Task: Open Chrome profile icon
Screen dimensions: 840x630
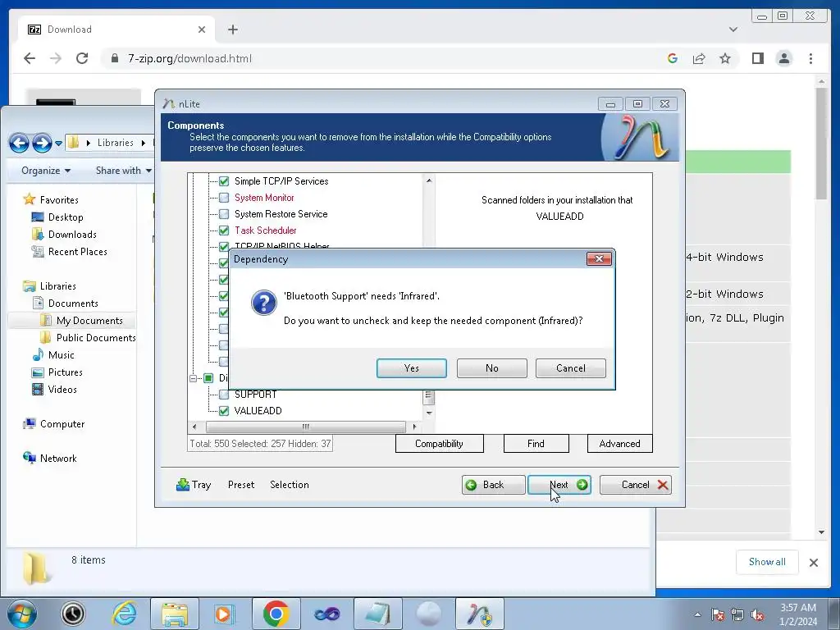Action: coord(784,58)
